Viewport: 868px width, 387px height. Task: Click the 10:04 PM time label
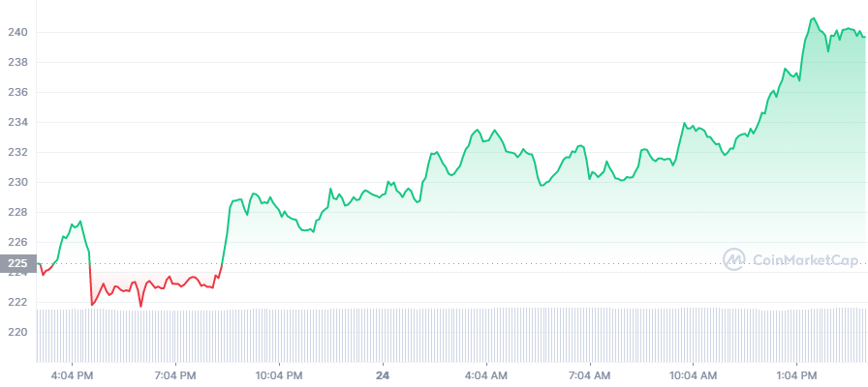pos(279,376)
